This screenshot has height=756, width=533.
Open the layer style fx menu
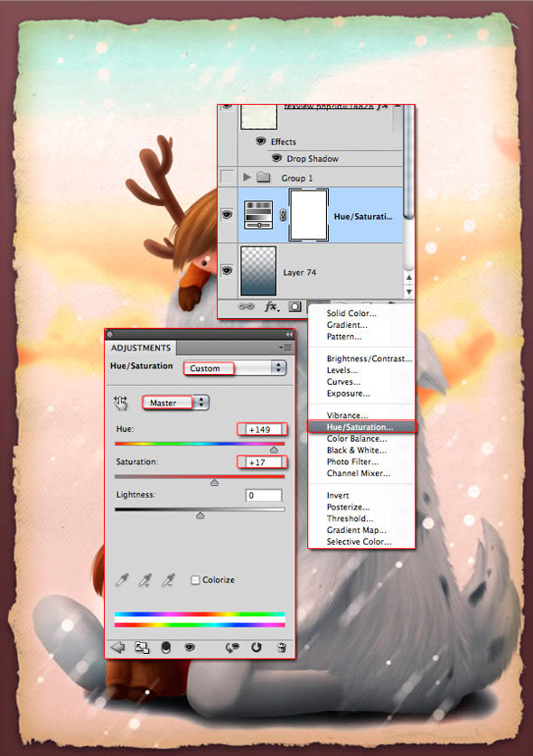[272, 306]
